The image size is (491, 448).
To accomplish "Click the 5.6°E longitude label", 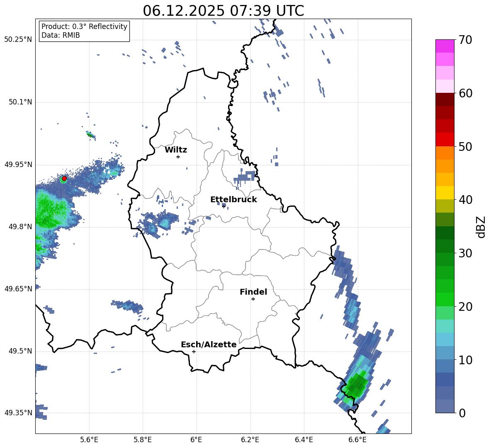I will [89, 440].
